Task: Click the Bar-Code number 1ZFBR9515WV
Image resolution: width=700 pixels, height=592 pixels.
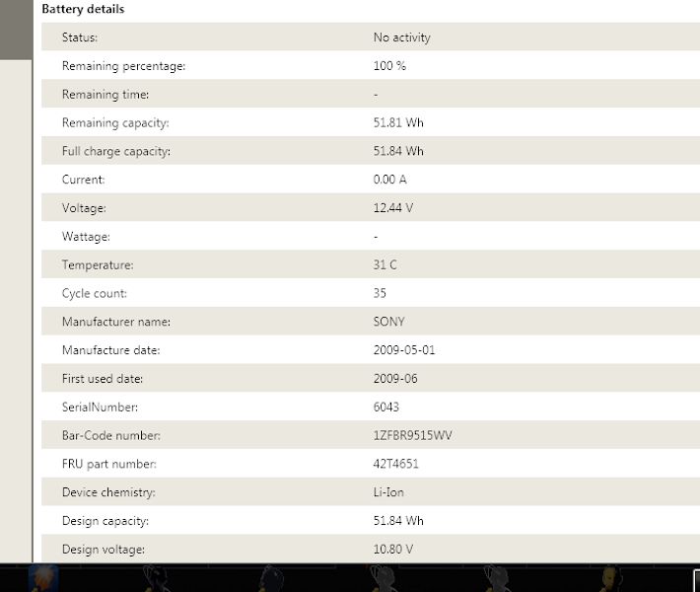Action: 412,435
